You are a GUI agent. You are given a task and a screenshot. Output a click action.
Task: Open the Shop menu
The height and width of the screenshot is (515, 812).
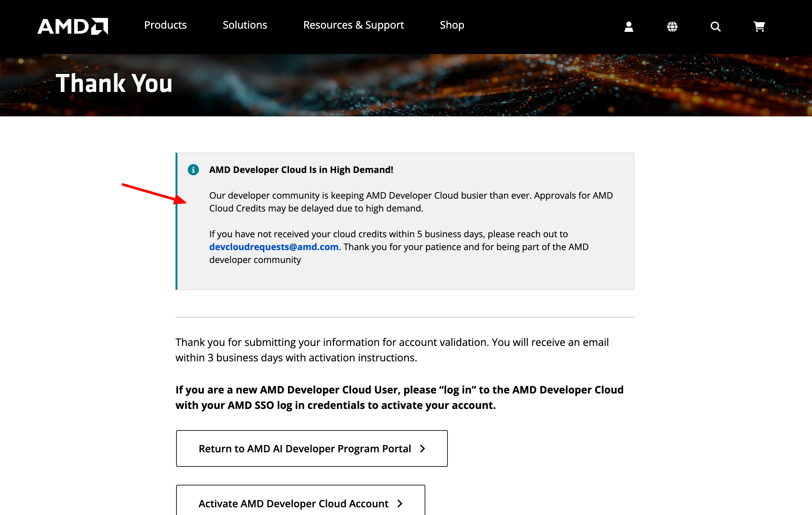[x=452, y=25]
